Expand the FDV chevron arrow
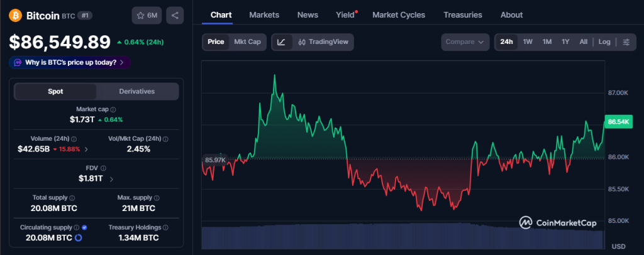The height and width of the screenshot is (255, 644). (x=112, y=179)
